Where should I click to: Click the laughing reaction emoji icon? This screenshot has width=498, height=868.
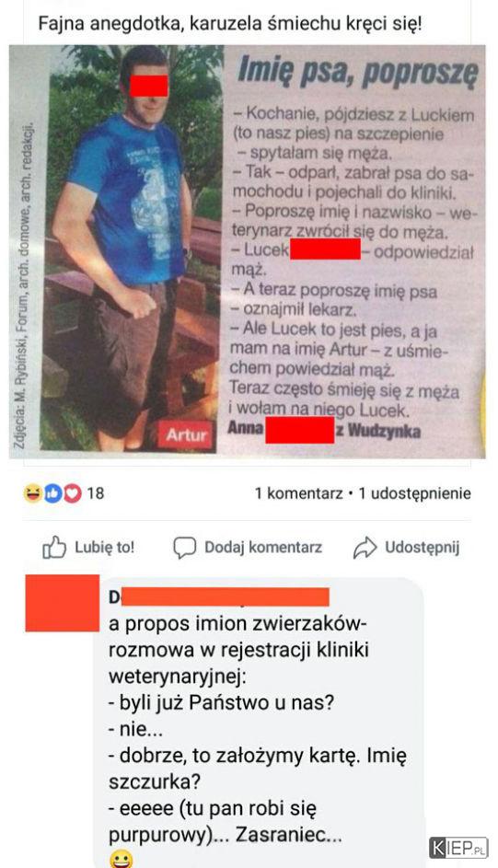[32, 492]
